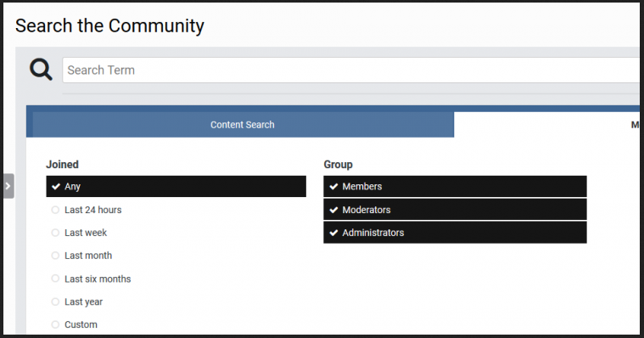Click the checkmark icon beside Administrators
Viewport: 644px width, 338px height.
pos(333,233)
